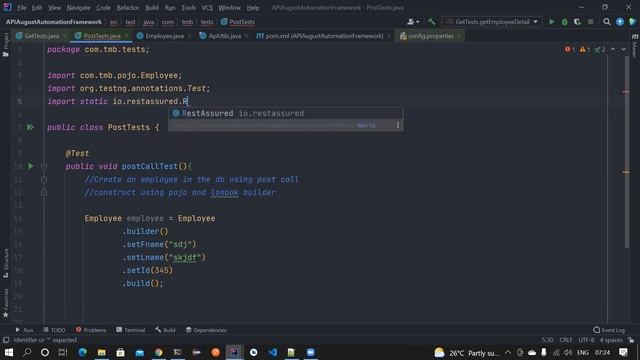Open the VCS menu

pyautogui.click(x=207, y=8)
